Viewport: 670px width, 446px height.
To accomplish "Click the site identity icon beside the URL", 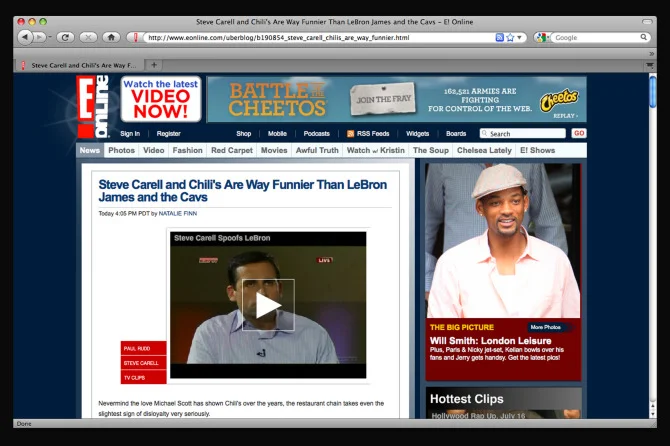I will tap(135, 38).
